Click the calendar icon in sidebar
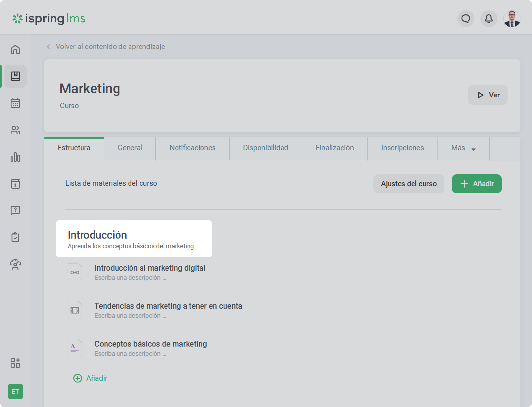This screenshot has height=407, width=532. tap(15, 103)
